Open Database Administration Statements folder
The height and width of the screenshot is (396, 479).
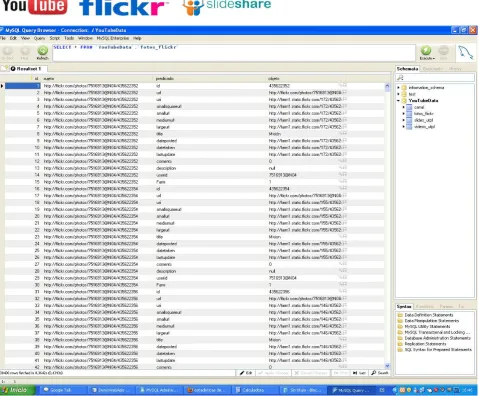point(437,338)
